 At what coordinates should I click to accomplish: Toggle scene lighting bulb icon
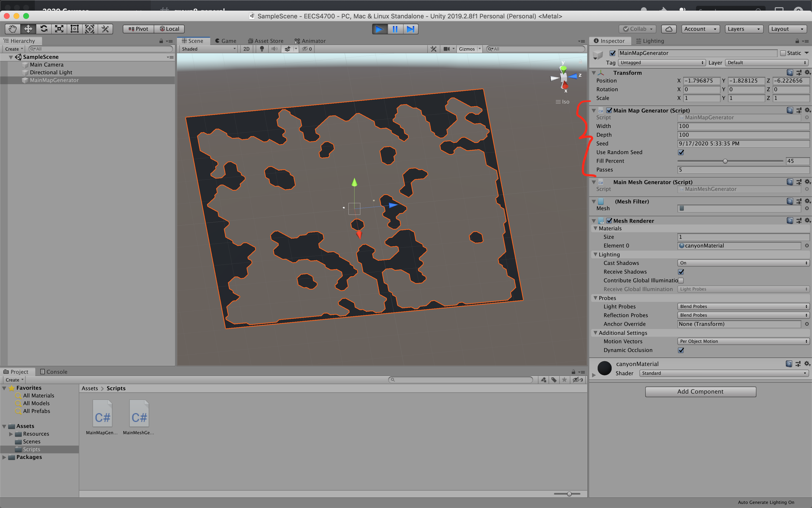(262, 49)
